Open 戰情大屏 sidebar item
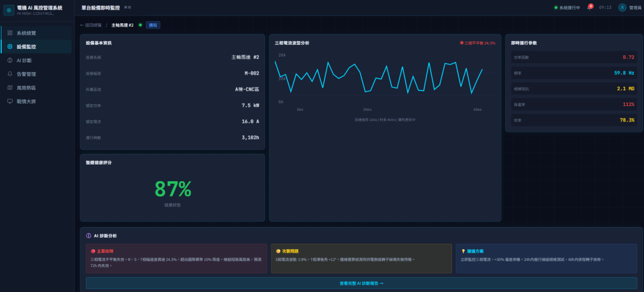644x292 pixels. [36, 101]
